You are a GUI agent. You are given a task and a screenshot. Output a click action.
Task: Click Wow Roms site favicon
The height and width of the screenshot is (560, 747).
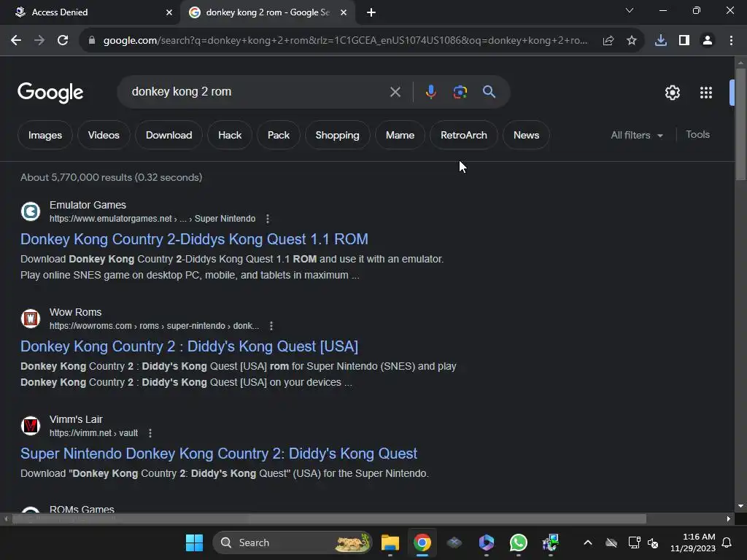[x=31, y=318]
